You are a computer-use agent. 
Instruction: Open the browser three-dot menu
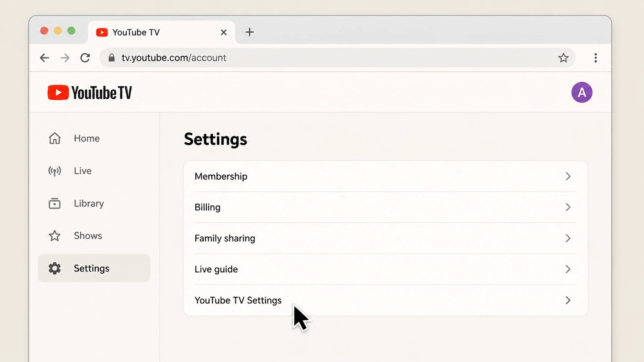[595, 58]
